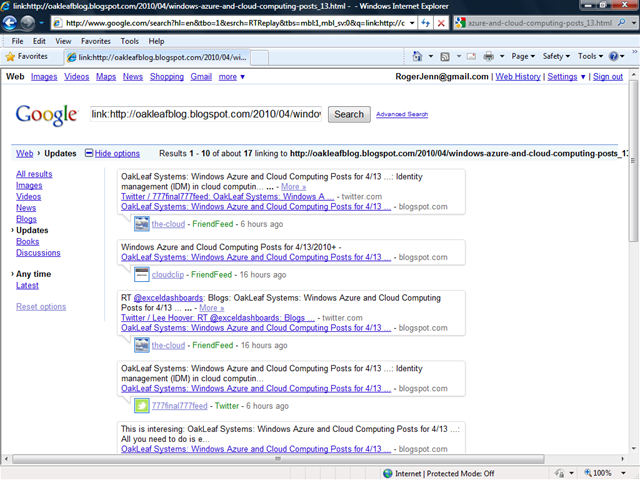Image resolution: width=640 pixels, height=480 pixels.
Task: Click All results in sidebar
Action: 34,174
